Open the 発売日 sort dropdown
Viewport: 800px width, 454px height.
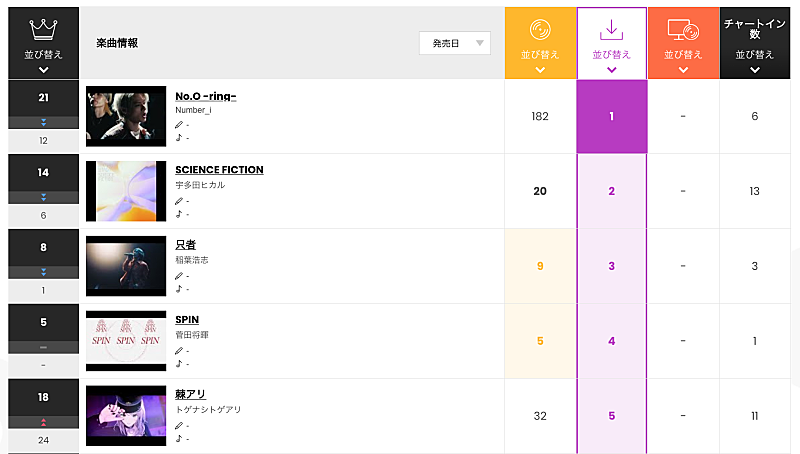454,43
